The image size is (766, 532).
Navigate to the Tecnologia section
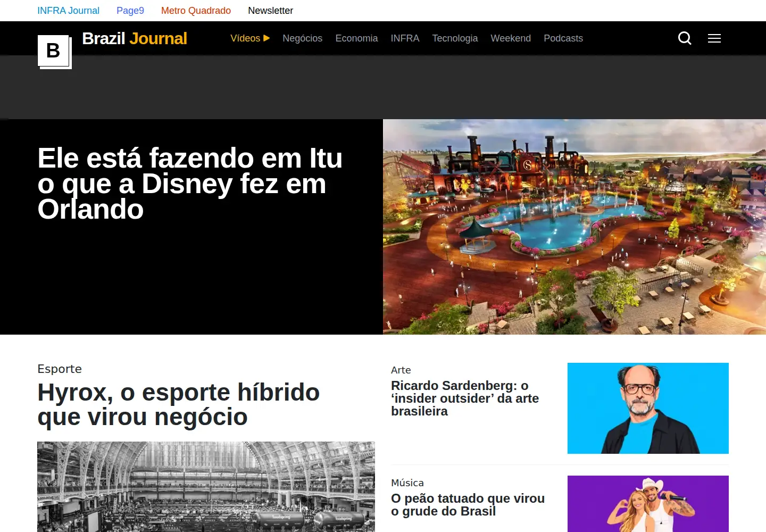pos(455,38)
